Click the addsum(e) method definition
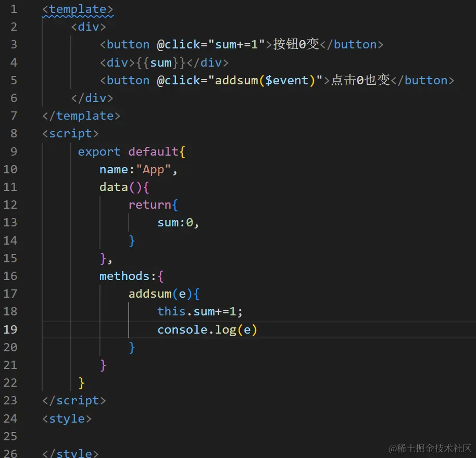The height and width of the screenshot is (458, 476). (160, 294)
